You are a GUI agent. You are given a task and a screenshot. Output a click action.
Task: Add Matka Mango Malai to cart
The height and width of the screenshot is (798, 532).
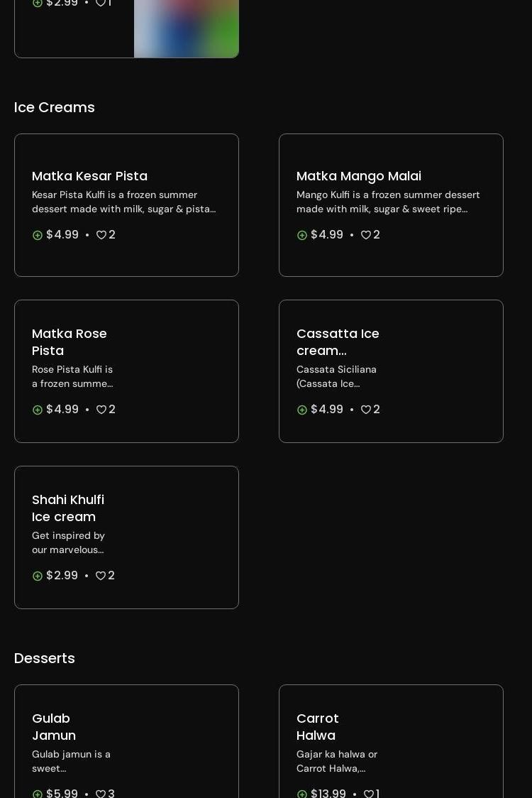pyautogui.click(x=302, y=235)
